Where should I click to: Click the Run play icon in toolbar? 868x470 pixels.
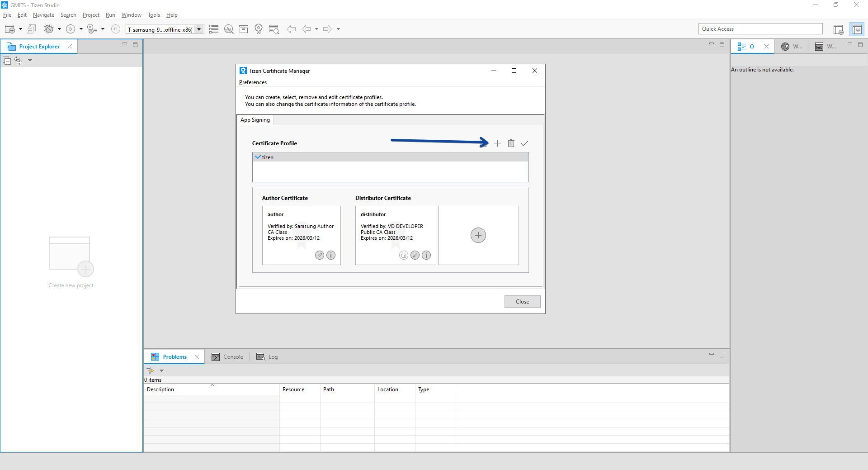(x=71, y=29)
